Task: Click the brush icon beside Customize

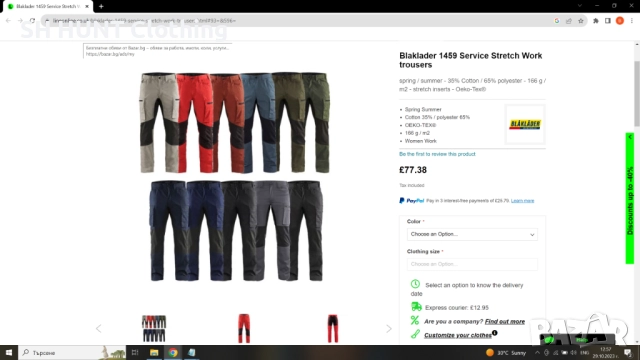Action: (x=415, y=334)
